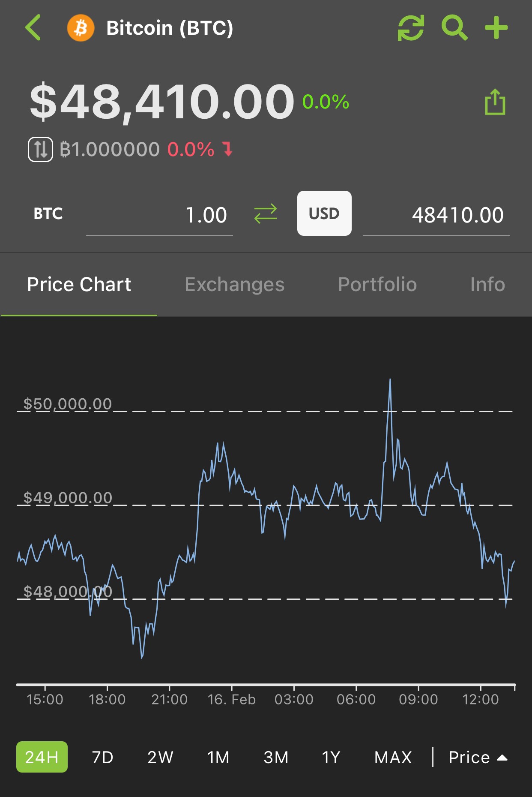Edit the BTC amount field

click(159, 215)
